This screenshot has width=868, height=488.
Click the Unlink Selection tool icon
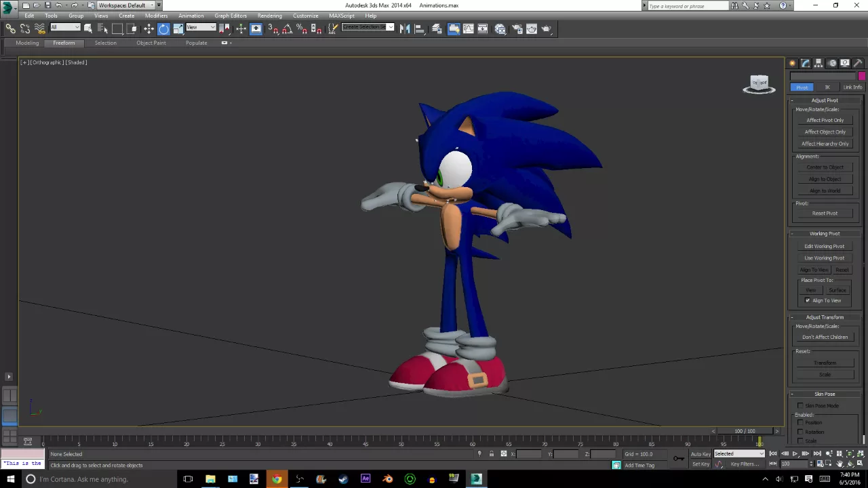point(25,28)
